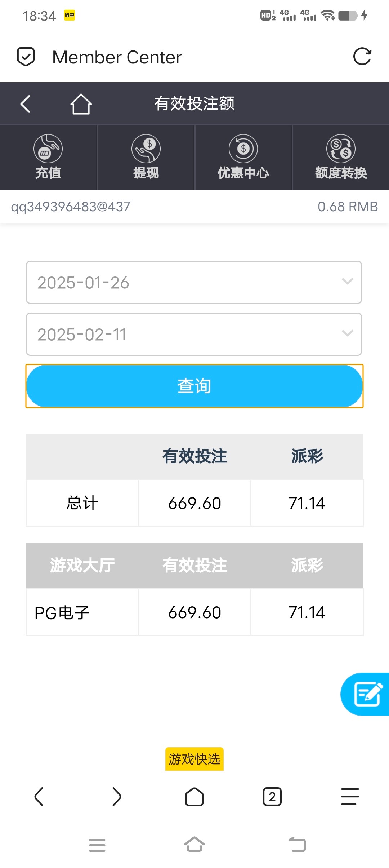Screen dimensions: 389x868
Task: Open the 额度转换 quota transfer
Action: coord(341,158)
